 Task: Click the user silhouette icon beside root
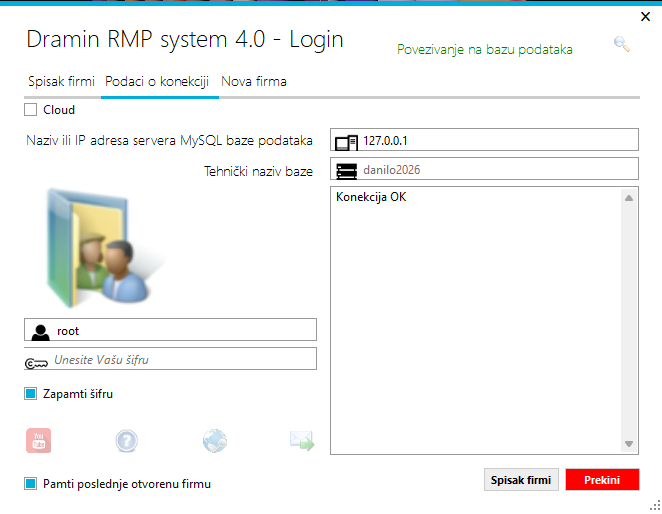point(41,332)
